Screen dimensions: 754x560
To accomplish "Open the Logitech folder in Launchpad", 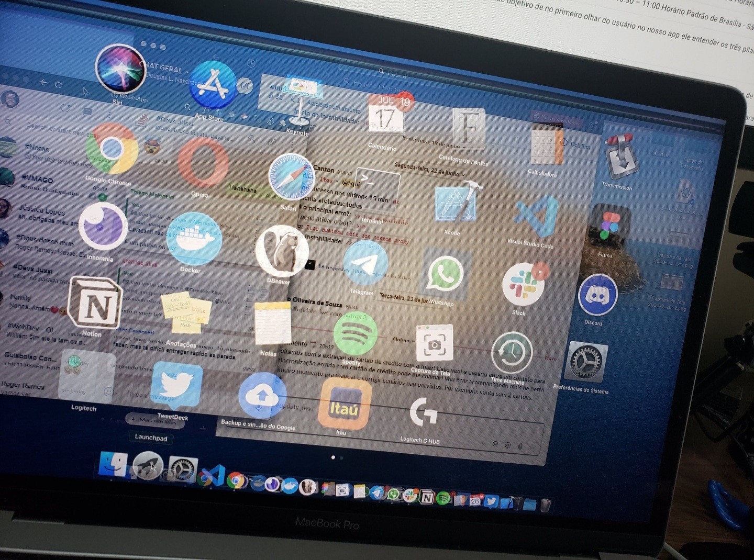I will click(86, 375).
